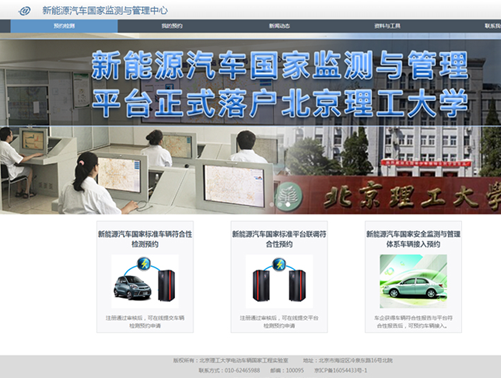Click the site logo beside the header title
This screenshot has width=501, height=378.
coord(25,11)
